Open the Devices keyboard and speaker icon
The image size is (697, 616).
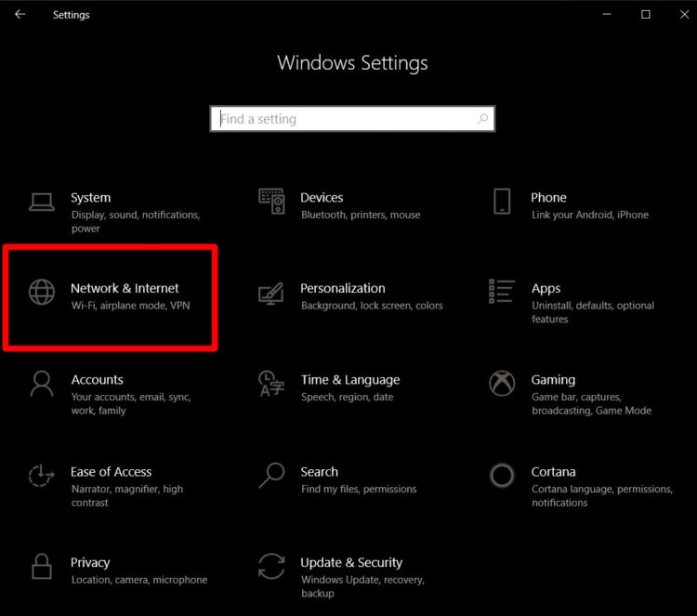pyautogui.click(x=271, y=202)
